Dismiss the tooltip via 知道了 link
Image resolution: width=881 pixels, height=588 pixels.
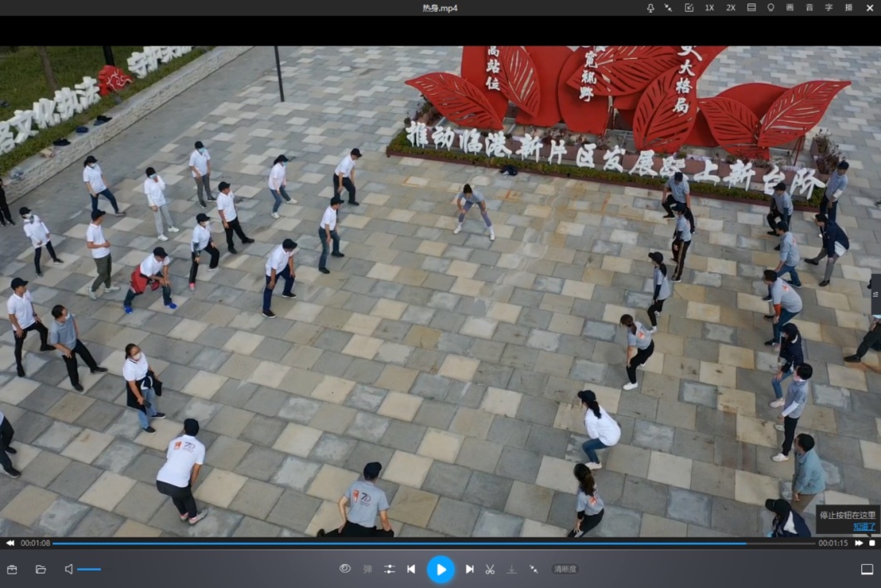tap(864, 526)
